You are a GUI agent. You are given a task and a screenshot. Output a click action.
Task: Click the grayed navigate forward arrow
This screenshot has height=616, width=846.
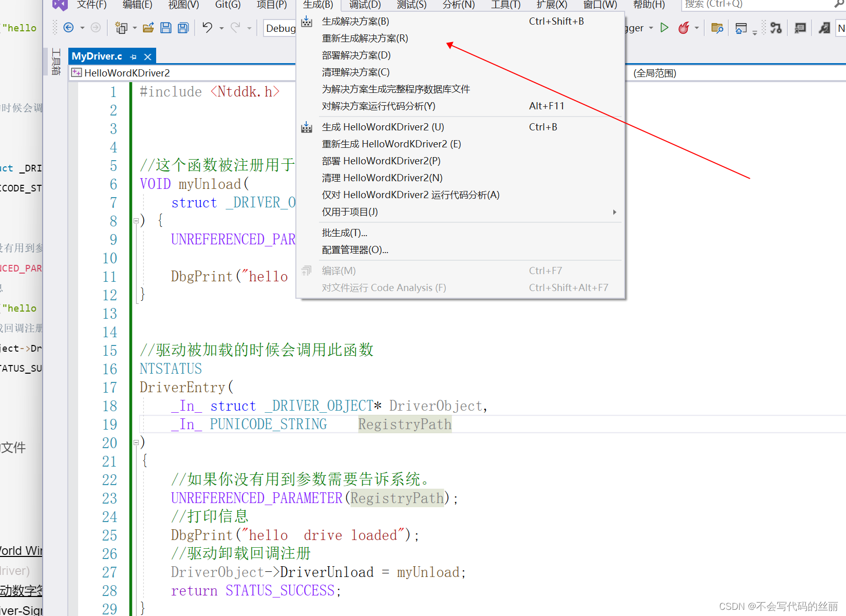click(x=96, y=28)
